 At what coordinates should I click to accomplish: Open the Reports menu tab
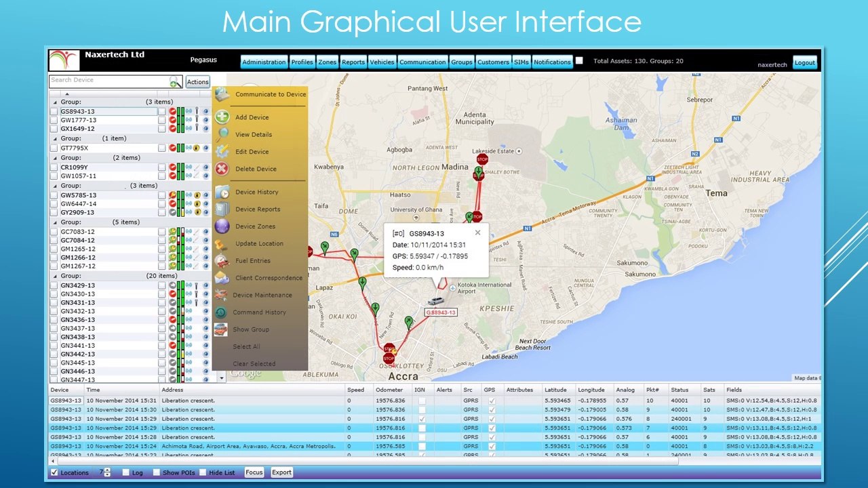353,62
